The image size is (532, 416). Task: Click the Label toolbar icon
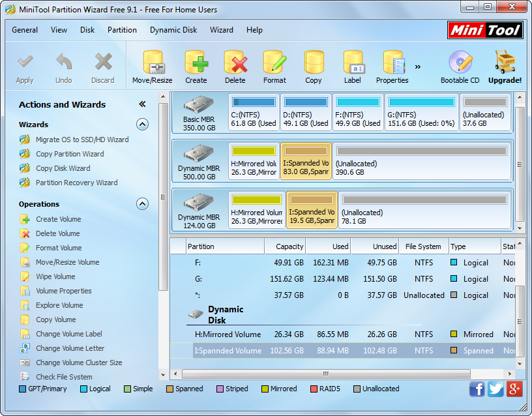353,62
